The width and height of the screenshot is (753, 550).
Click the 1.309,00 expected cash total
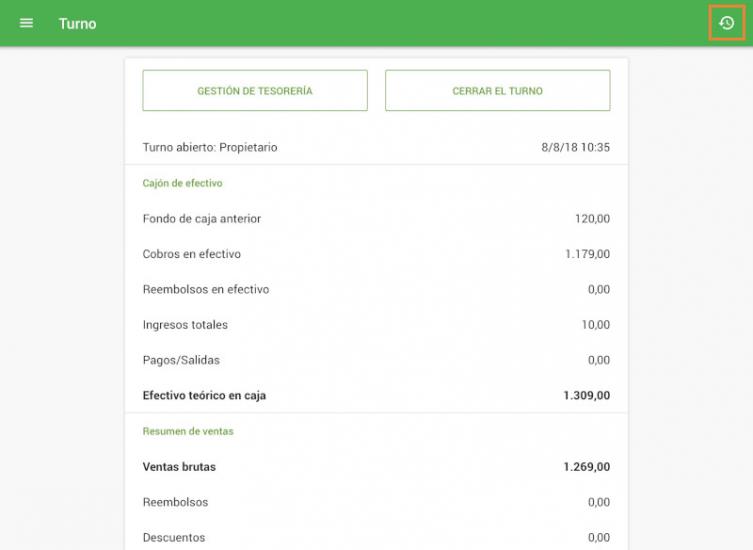586,396
